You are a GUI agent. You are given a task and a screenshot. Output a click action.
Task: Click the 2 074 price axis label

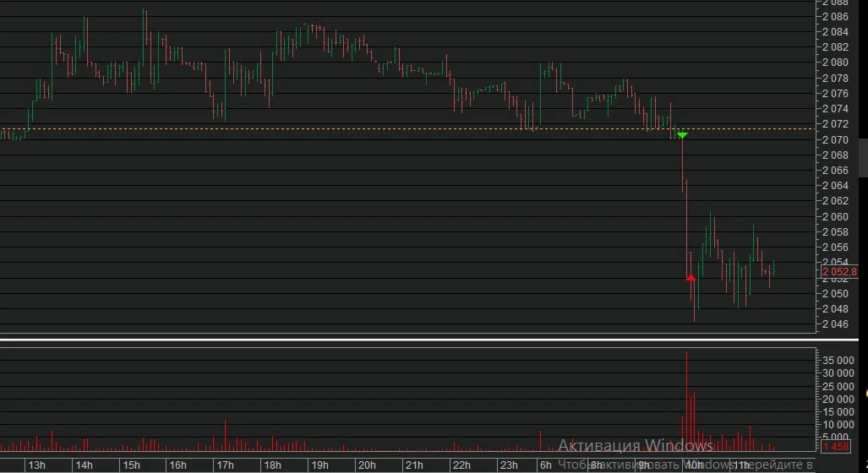point(835,108)
